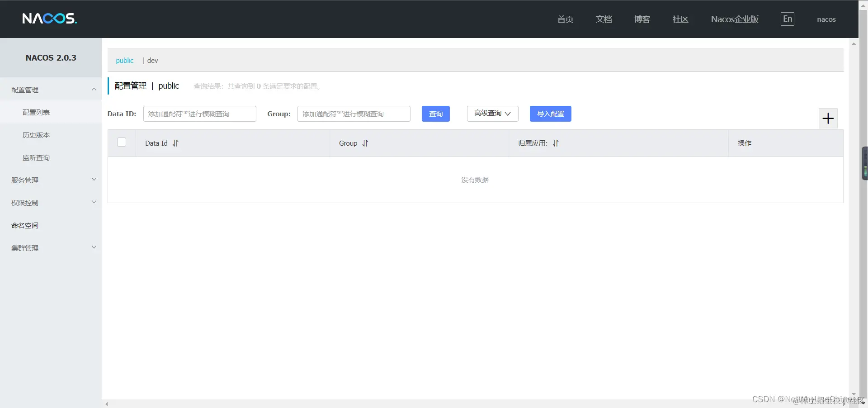Click the plus icon to create configuration

[x=828, y=119]
